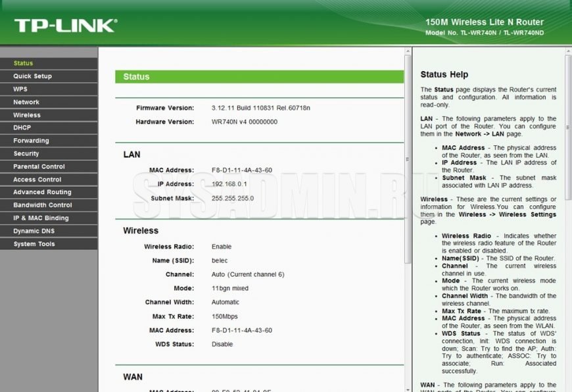572x392 pixels.
Task: Click the TP-LINK logo
Action: pos(65,26)
